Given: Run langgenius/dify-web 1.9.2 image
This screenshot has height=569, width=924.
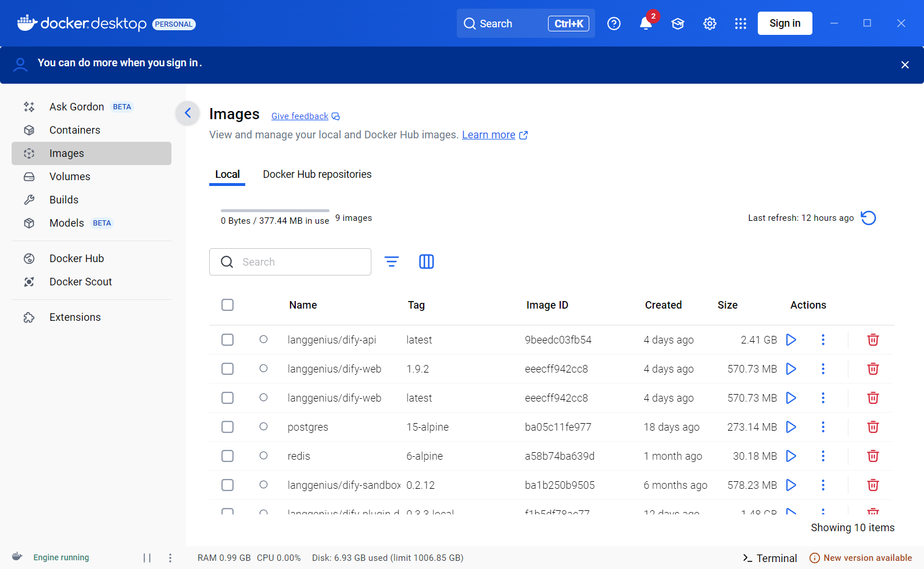Looking at the screenshot, I should pyautogui.click(x=791, y=368).
